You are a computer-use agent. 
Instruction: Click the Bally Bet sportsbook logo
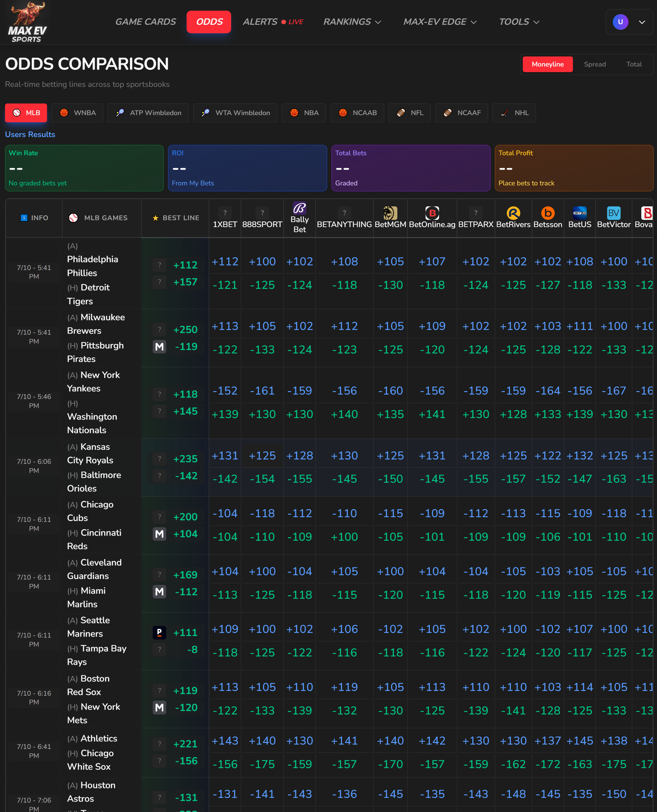point(299,208)
